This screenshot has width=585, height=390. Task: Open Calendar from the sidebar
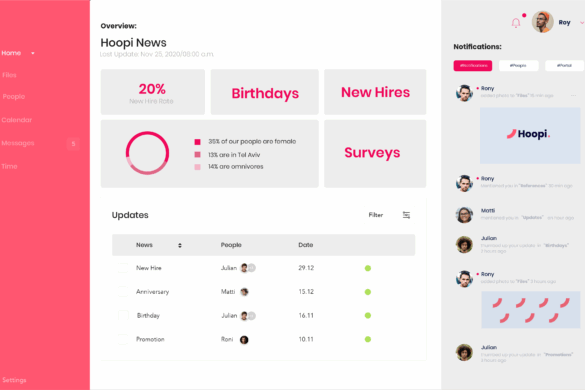[17, 120]
